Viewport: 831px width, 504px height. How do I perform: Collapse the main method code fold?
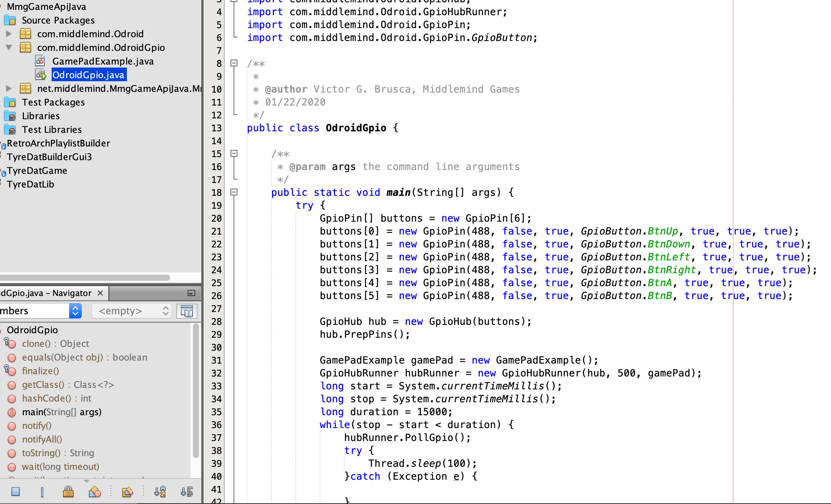[x=234, y=192]
